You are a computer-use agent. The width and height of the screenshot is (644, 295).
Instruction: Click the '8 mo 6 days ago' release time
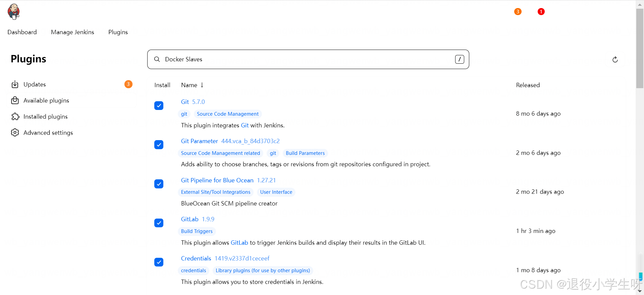(x=538, y=114)
